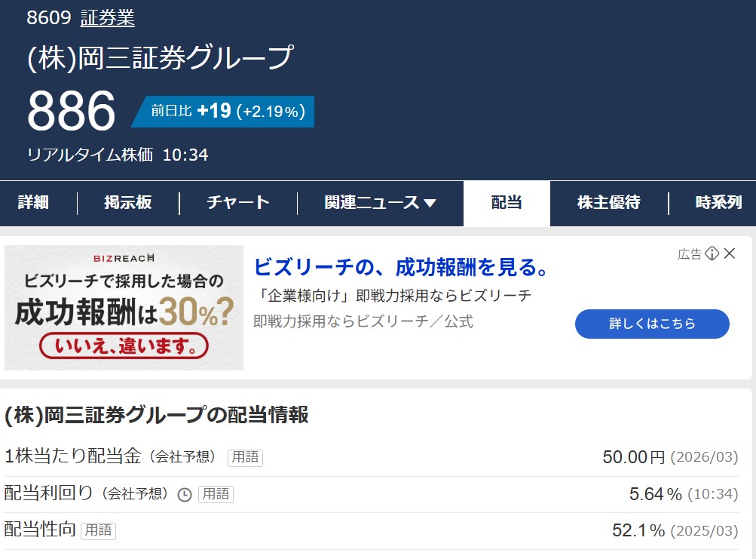Open the 時系列 tab

[x=718, y=203]
